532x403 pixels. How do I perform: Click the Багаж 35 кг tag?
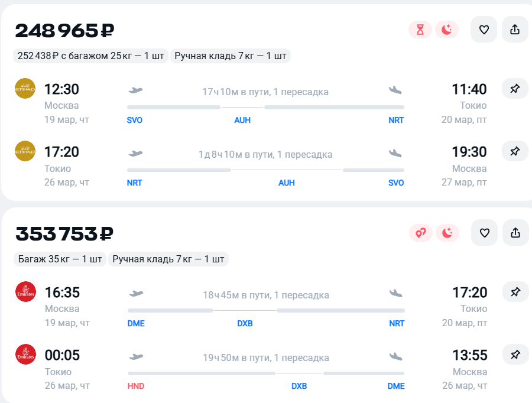[60, 259]
